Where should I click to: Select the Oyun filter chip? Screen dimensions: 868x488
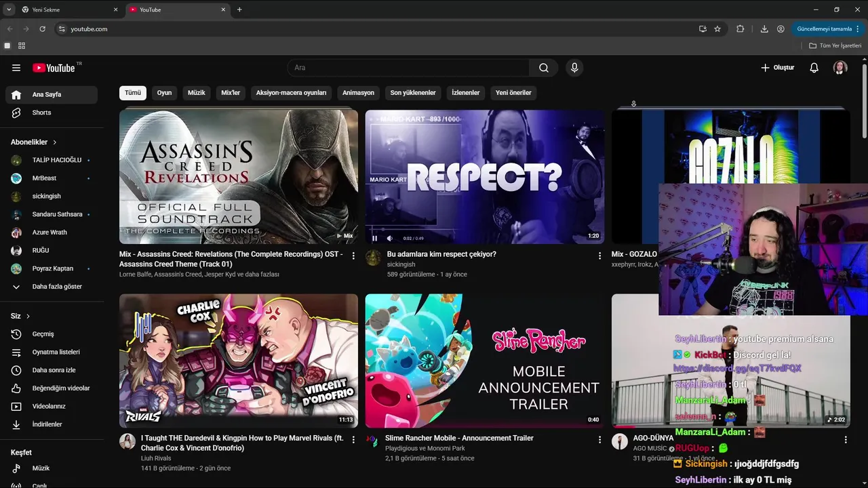click(164, 93)
